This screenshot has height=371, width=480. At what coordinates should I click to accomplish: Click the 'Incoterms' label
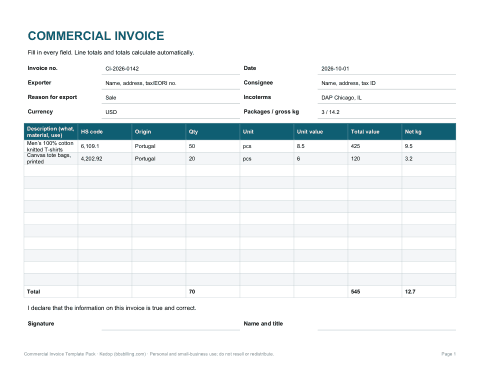pos(257,97)
